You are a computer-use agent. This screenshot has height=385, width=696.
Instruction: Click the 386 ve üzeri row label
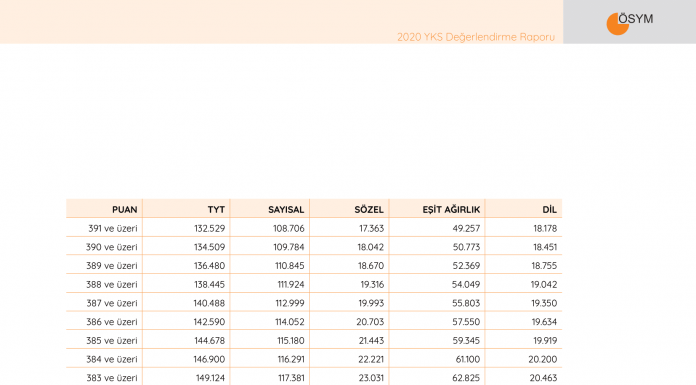[x=112, y=321]
